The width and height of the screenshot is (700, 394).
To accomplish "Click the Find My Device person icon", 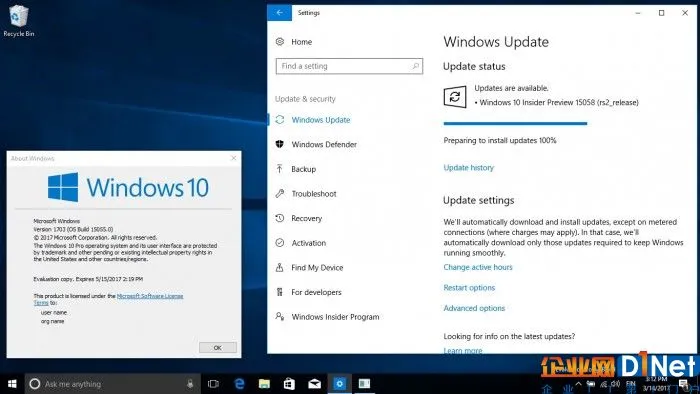I will (279, 267).
